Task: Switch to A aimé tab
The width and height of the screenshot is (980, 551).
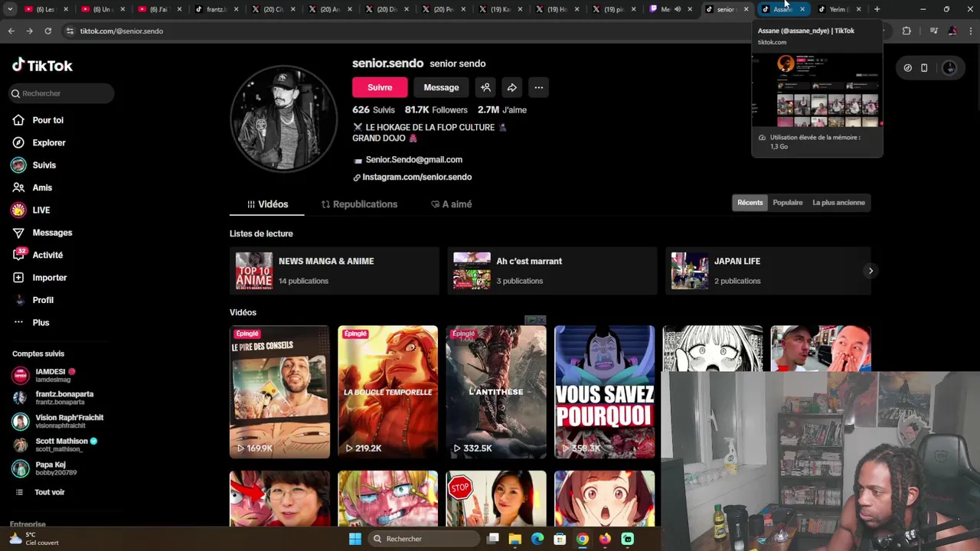Action: (x=451, y=204)
